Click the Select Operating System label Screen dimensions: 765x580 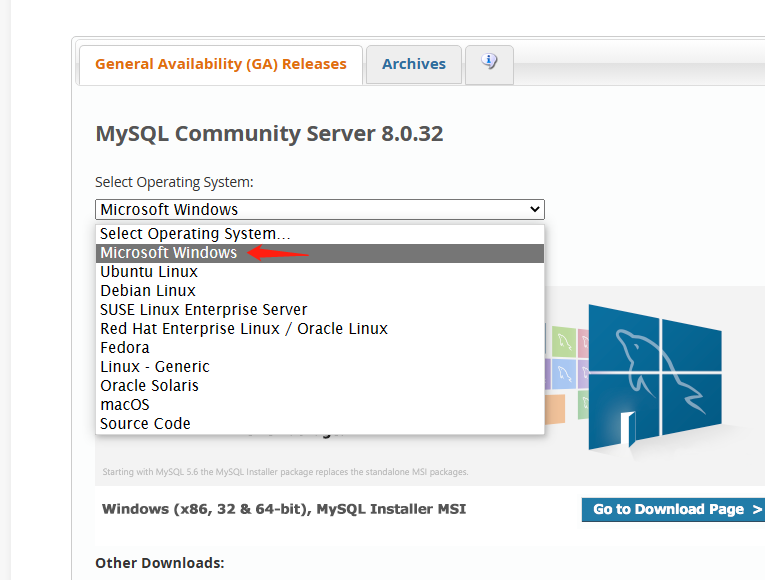(x=174, y=182)
